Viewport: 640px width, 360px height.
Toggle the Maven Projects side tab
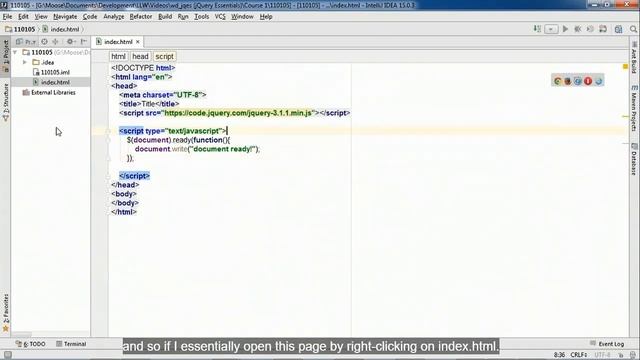click(x=634, y=108)
